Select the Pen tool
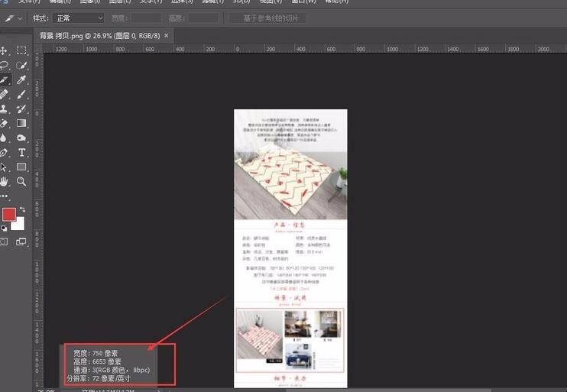 point(4,152)
